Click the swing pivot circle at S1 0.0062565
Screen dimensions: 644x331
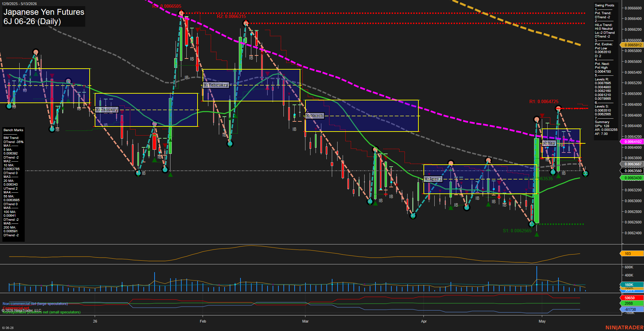(x=532, y=224)
